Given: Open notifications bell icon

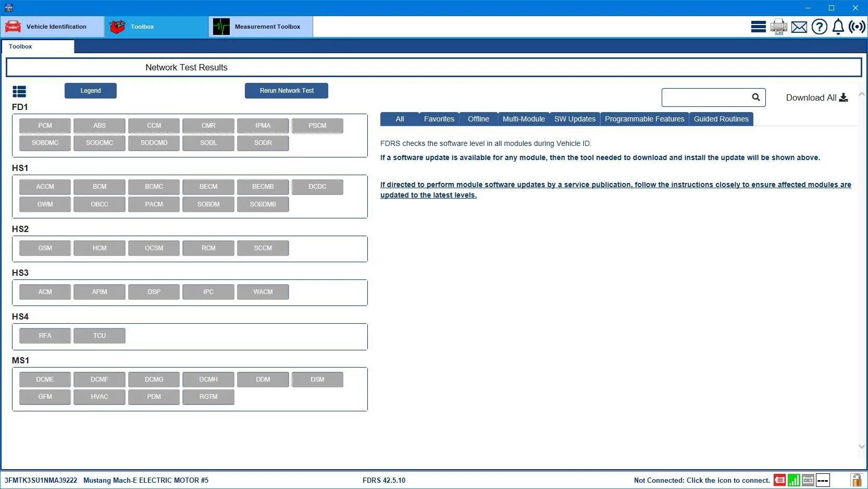Looking at the screenshot, I should coord(838,27).
